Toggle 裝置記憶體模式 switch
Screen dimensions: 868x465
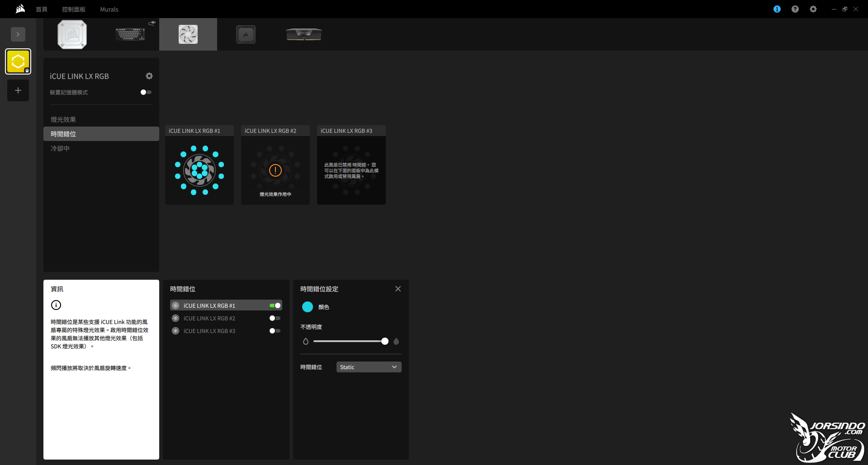pyautogui.click(x=146, y=92)
